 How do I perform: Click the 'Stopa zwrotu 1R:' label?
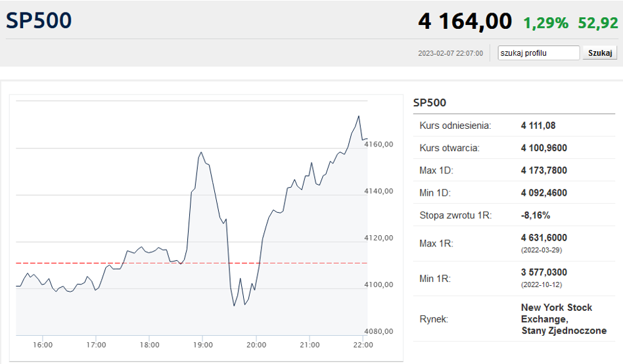tap(455, 216)
